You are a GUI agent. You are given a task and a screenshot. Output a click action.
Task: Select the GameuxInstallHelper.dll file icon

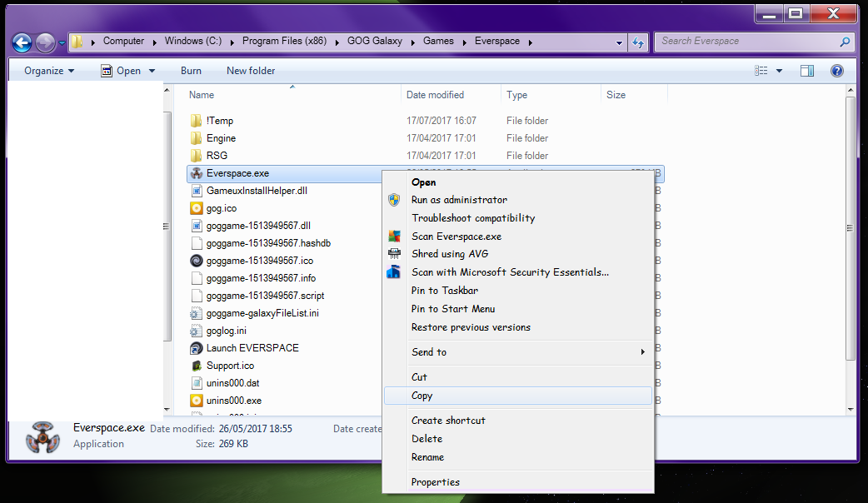pyautogui.click(x=196, y=191)
